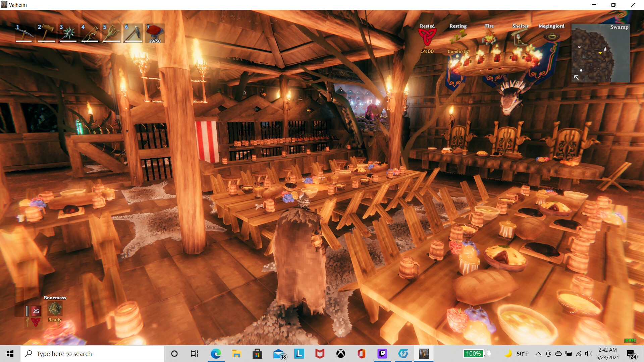This screenshot has width=644, height=362.
Task: Select the spiked mace in slot 3
Action: (68, 33)
